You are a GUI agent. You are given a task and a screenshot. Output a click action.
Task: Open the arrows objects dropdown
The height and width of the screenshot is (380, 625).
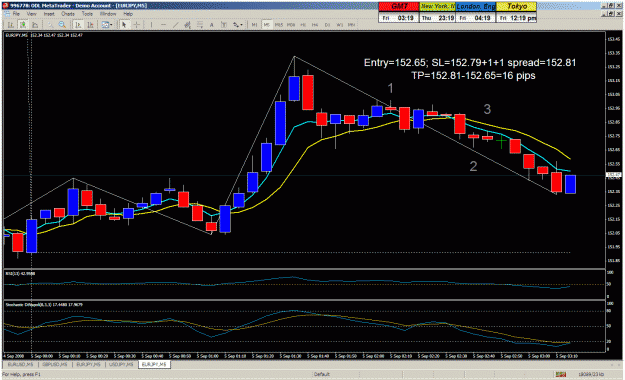click(238, 25)
